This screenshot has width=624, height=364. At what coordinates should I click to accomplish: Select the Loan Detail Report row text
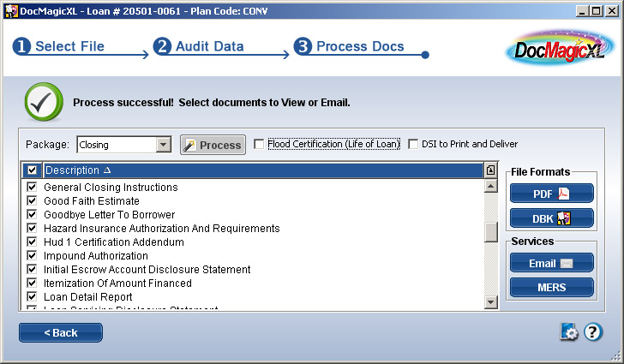click(88, 297)
